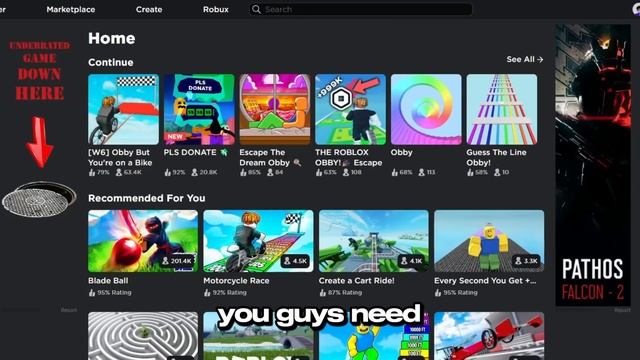The width and height of the screenshot is (640, 360).
Task: Open the maze game thumbnail
Action: tap(143, 336)
